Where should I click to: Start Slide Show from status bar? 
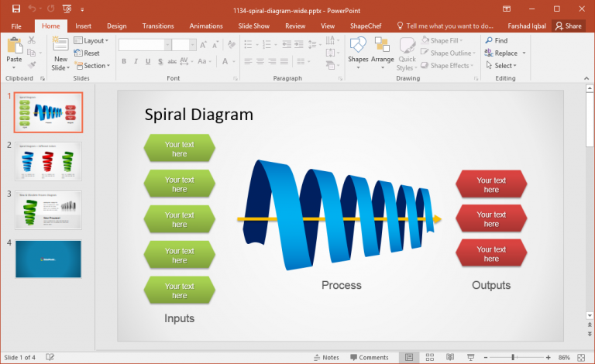click(x=469, y=357)
